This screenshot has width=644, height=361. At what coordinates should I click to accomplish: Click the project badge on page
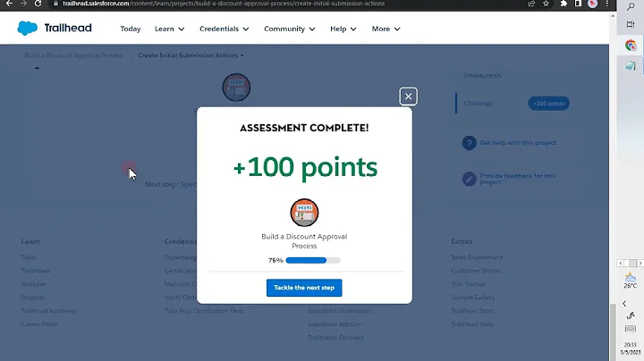[x=236, y=88]
